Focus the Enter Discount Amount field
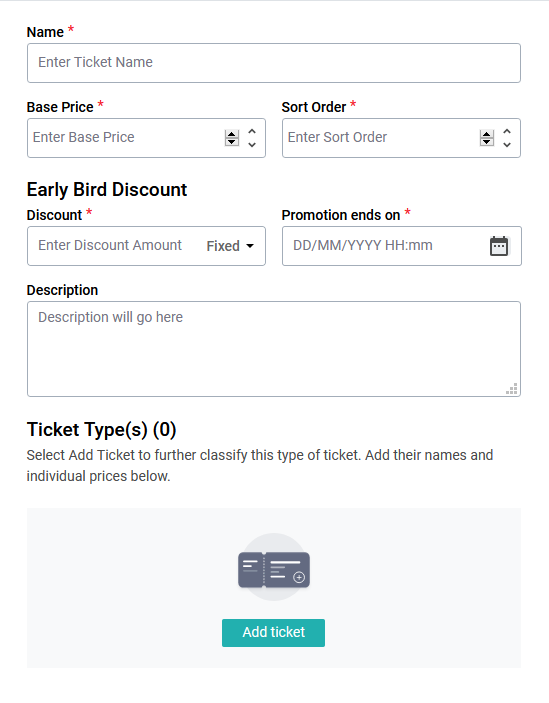The width and height of the screenshot is (549, 703). 114,246
